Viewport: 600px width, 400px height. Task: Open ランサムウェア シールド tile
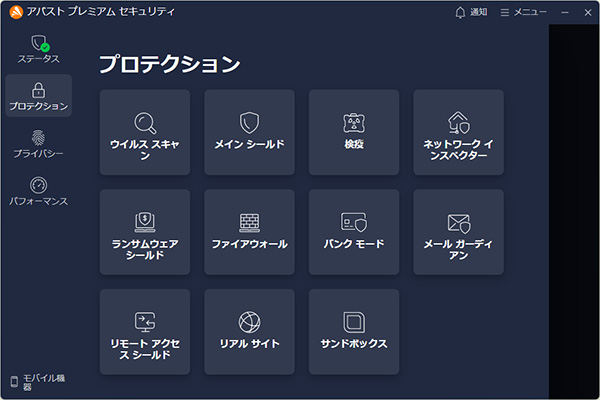pos(145,232)
